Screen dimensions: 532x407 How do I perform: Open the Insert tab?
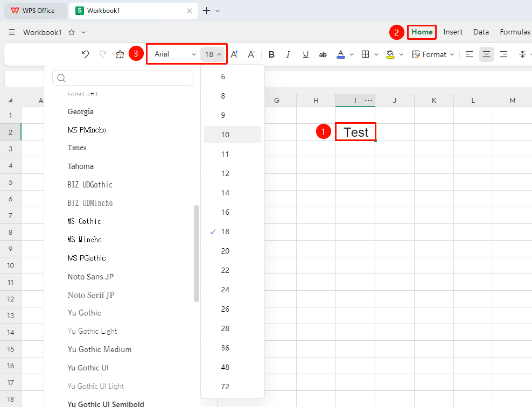tap(453, 32)
